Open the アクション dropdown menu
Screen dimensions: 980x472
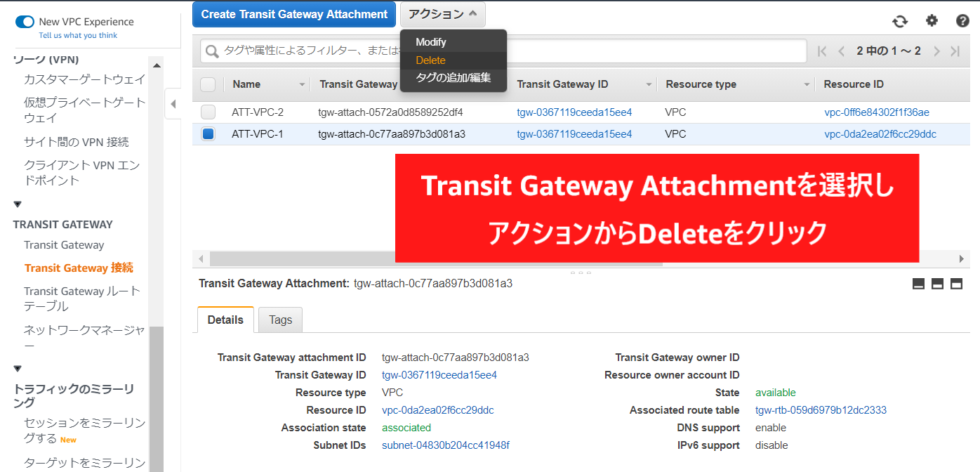(442, 14)
